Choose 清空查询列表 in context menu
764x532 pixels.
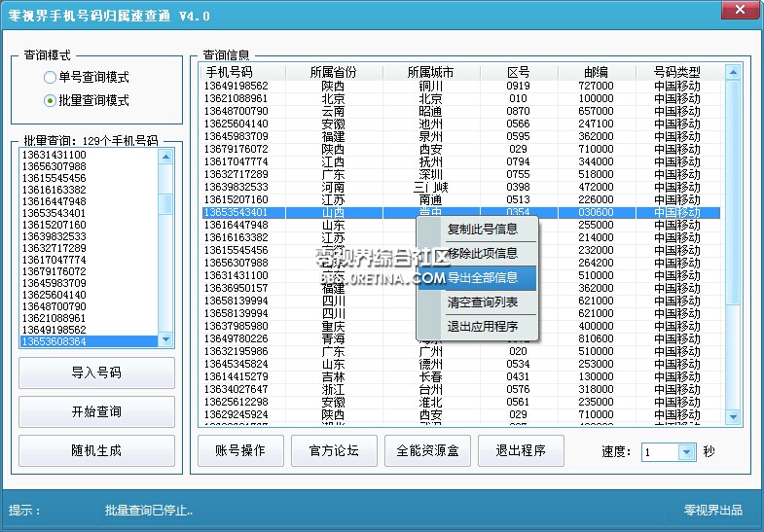click(482, 302)
